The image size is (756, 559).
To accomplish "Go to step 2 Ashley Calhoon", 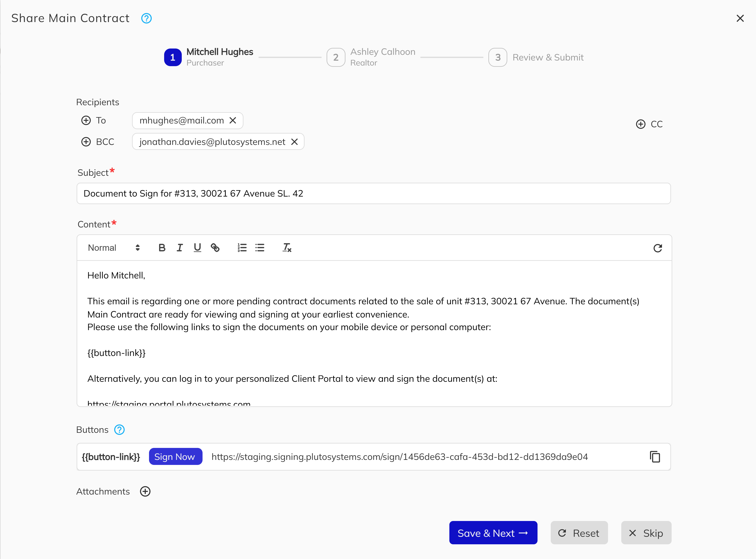I will (371, 57).
